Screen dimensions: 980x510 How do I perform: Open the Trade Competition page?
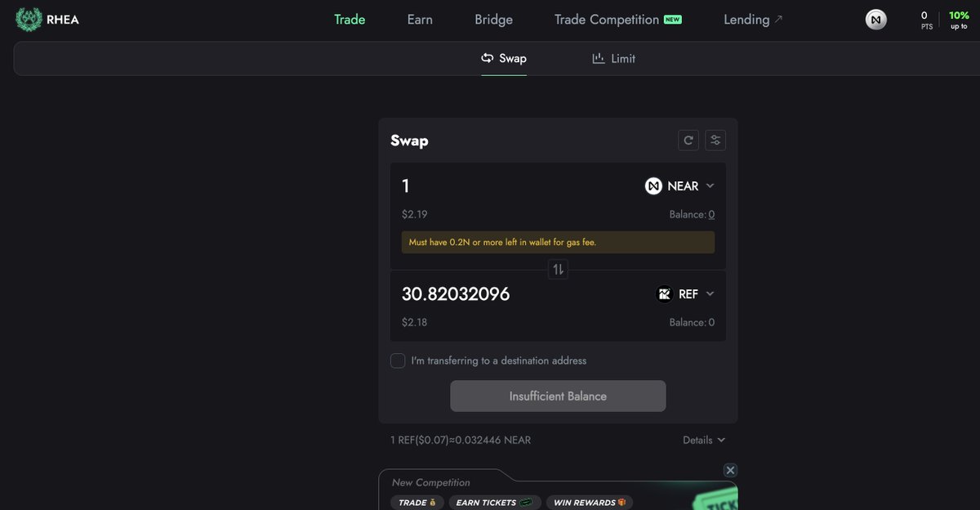tap(617, 20)
